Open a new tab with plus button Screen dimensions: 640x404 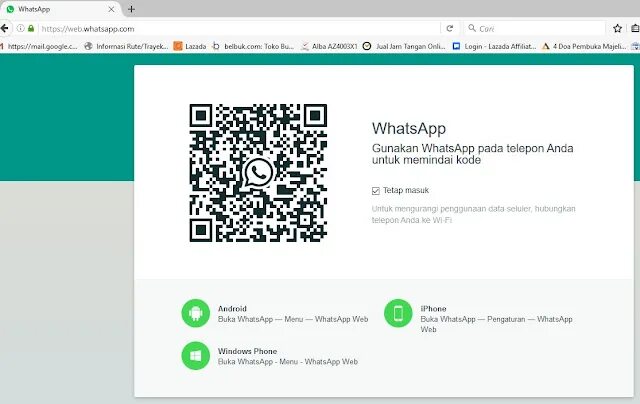point(131,9)
